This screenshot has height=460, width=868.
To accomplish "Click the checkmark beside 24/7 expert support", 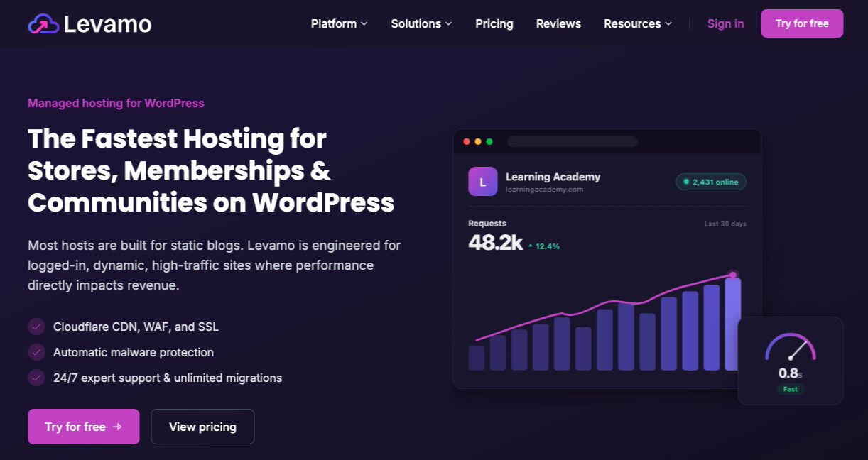I will tap(36, 378).
